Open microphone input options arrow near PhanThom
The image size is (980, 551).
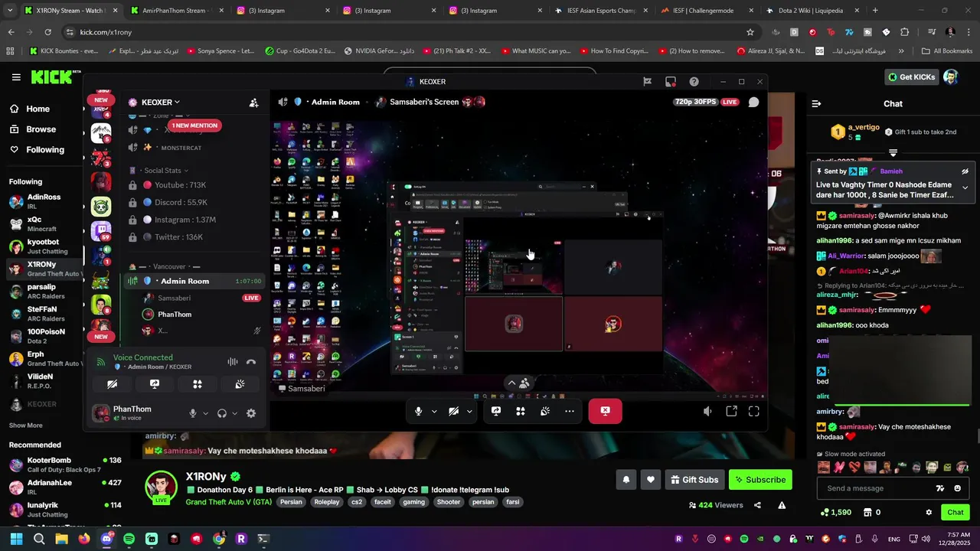pos(205,413)
